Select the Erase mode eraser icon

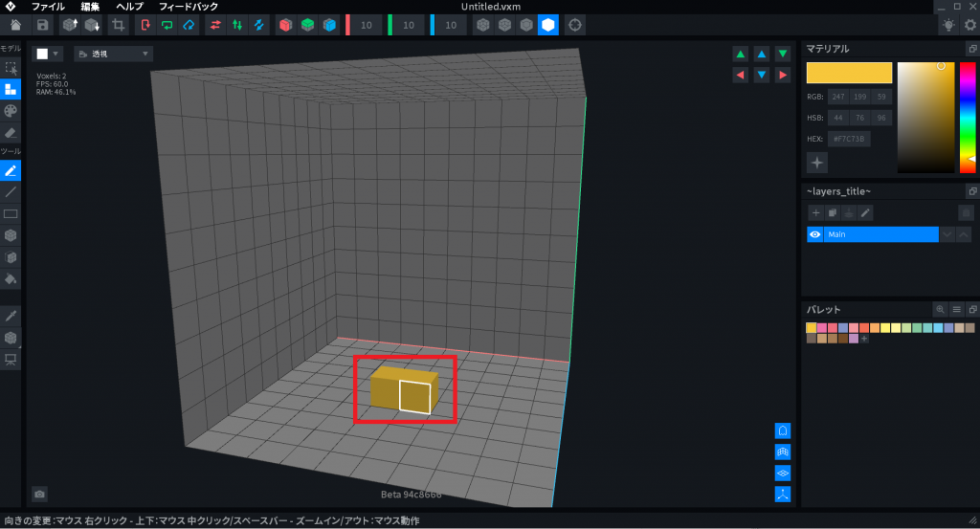click(x=11, y=133)
